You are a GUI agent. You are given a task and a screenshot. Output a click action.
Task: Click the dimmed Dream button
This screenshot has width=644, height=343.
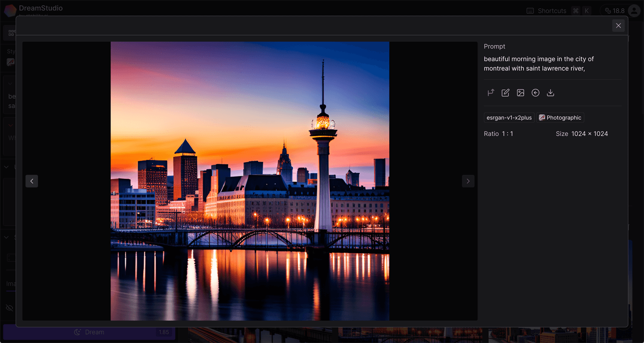coord(89,332)
